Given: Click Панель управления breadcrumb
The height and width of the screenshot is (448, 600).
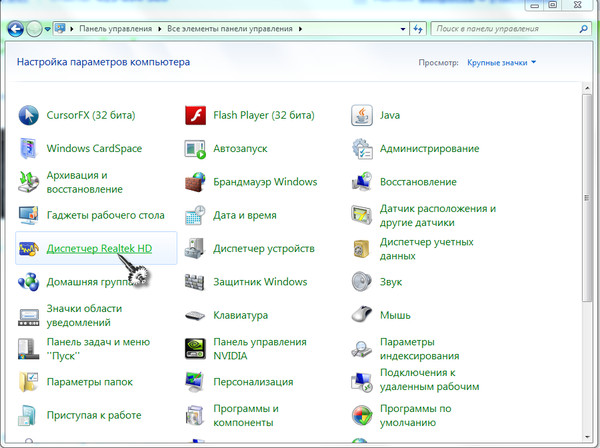Looking at the screenshot, I should point(116,29).
